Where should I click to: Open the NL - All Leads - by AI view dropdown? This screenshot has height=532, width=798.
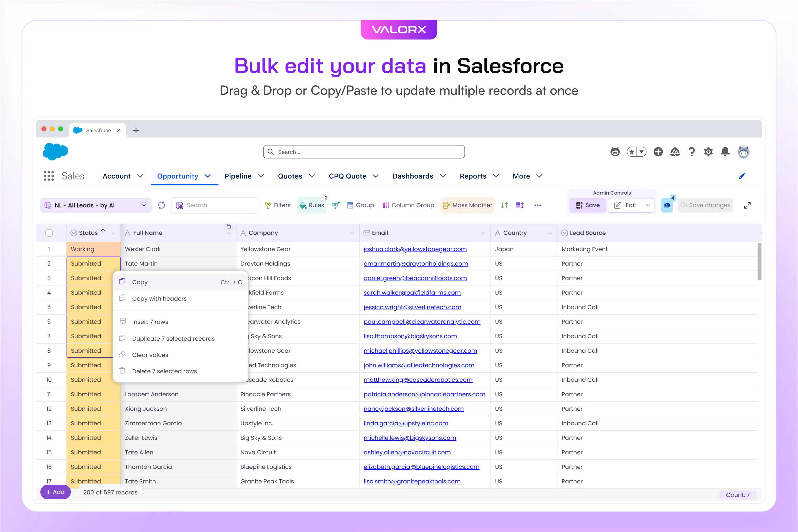coord(96,205)
